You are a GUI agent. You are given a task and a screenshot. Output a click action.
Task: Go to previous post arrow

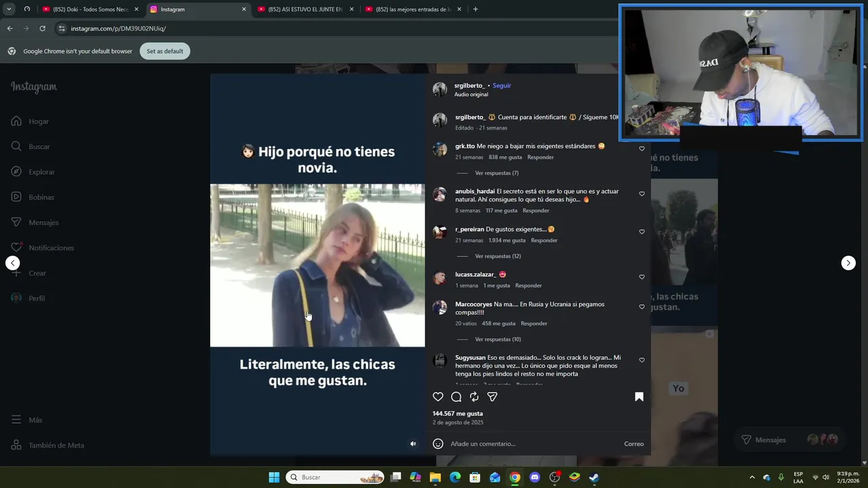pyautogui.click(x=13, y=263)
